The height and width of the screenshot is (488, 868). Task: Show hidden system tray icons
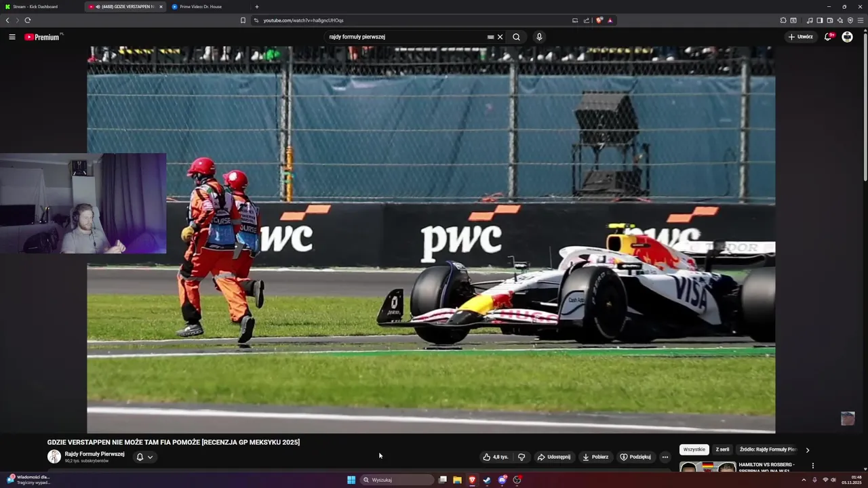(804, 480)
